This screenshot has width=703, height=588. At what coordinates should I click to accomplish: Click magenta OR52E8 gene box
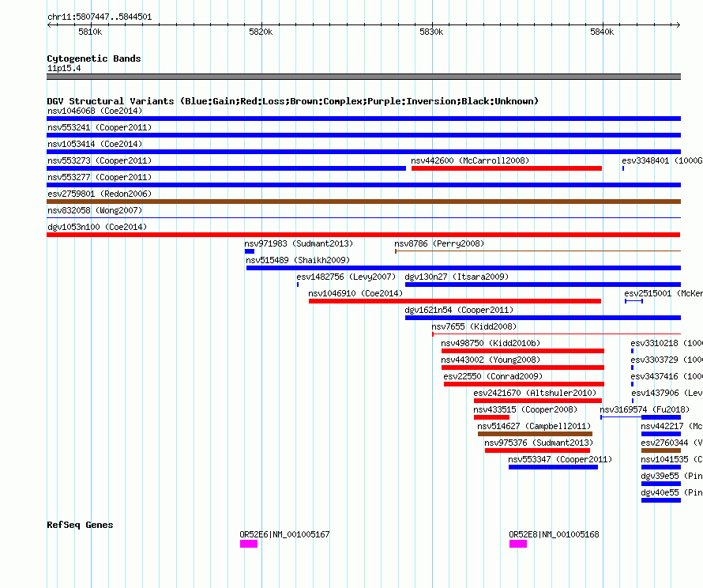coord(518,544)
